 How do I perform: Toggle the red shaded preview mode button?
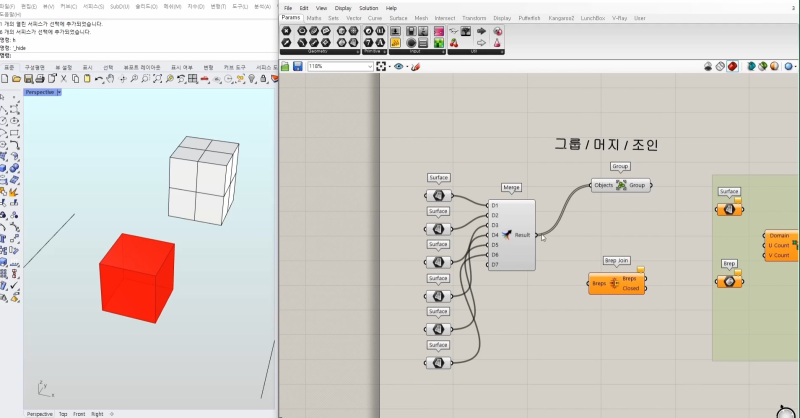[x=732, y=66]
